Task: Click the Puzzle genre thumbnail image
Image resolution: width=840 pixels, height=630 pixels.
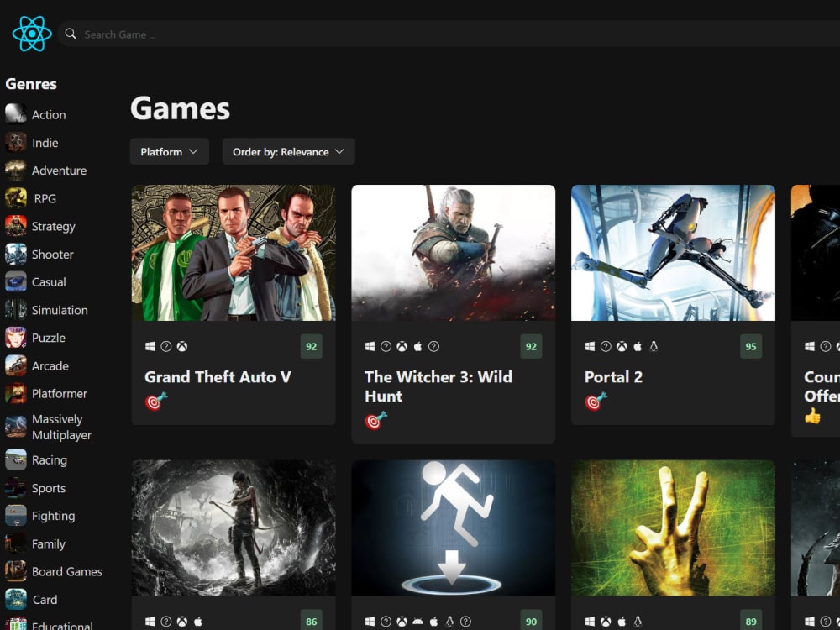Action: 15,337
